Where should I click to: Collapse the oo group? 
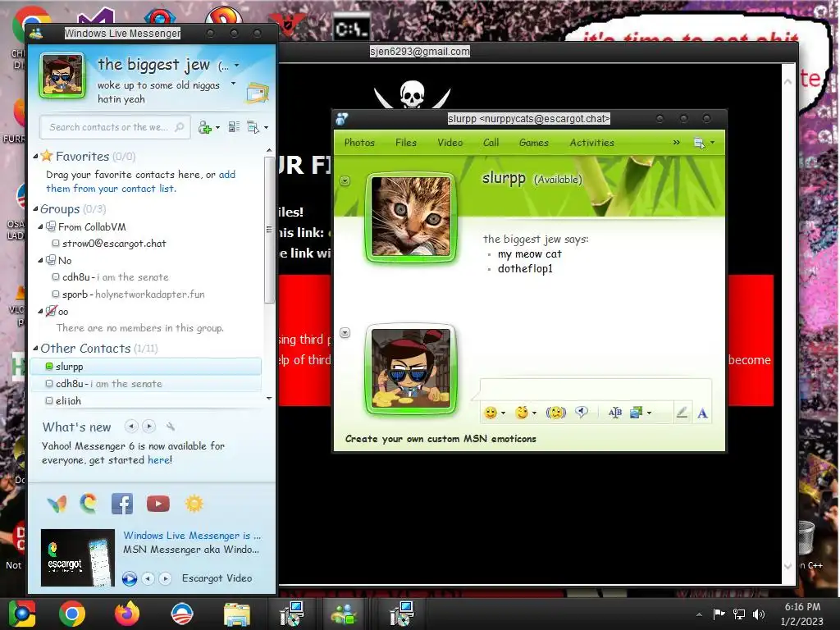(40, 311)
